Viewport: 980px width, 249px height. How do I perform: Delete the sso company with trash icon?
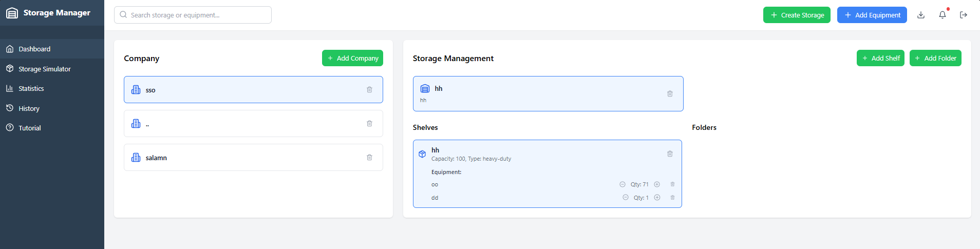[369, 89]
